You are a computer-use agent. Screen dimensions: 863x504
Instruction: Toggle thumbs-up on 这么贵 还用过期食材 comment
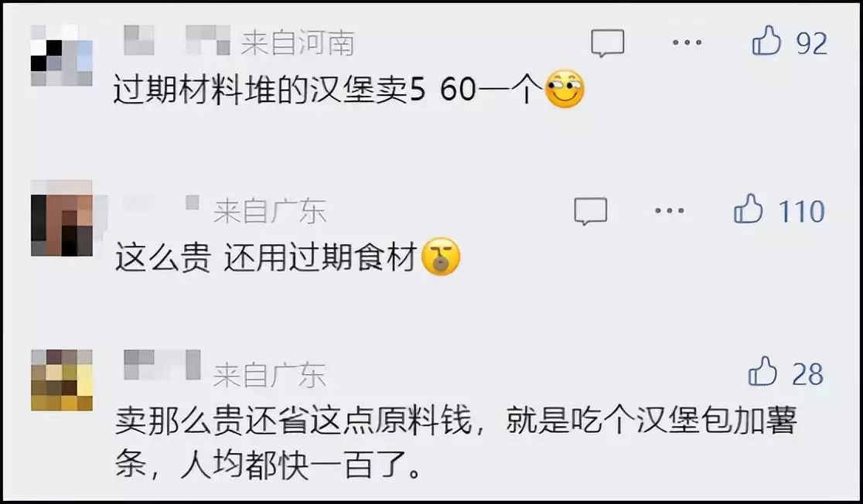click(748, 209)
